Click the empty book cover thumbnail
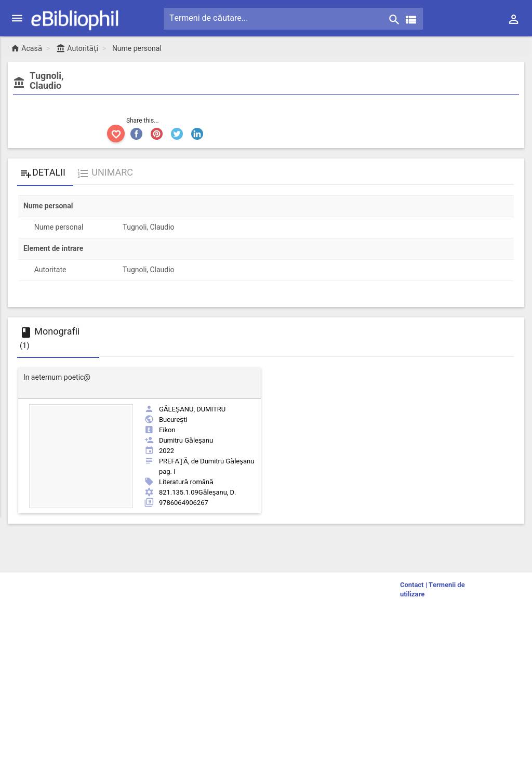 (81, 456)
